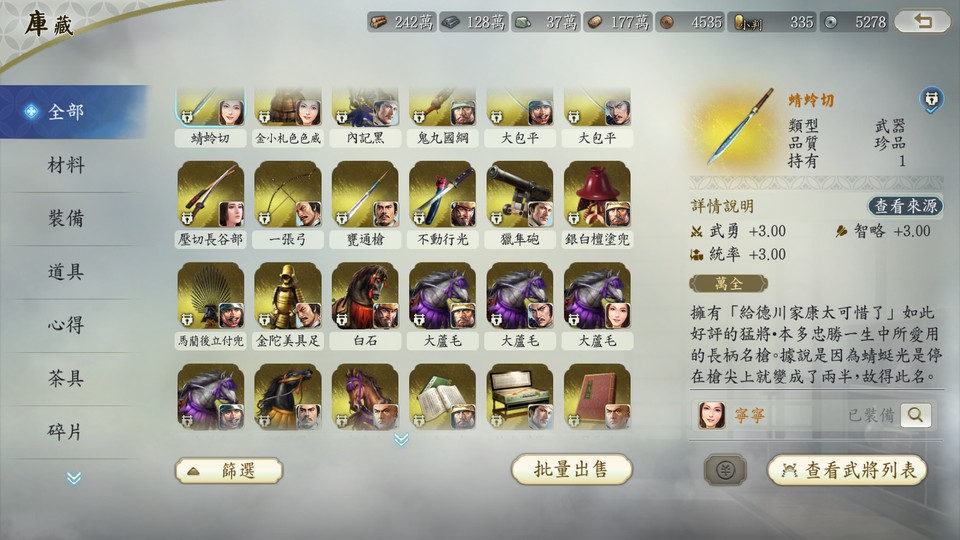The image size is (960, 540).
Task: Click the 批量出售 bulk sell button
Action: (x=571, y=470)
